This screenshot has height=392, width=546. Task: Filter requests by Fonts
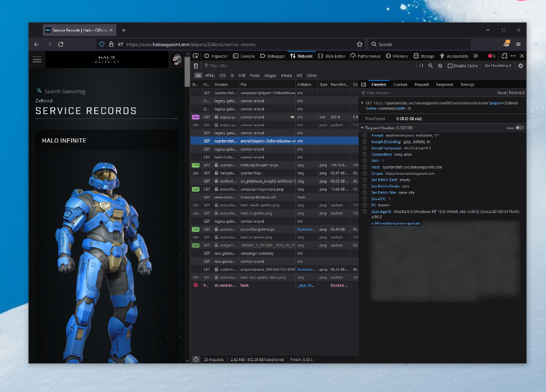(255, 75)
